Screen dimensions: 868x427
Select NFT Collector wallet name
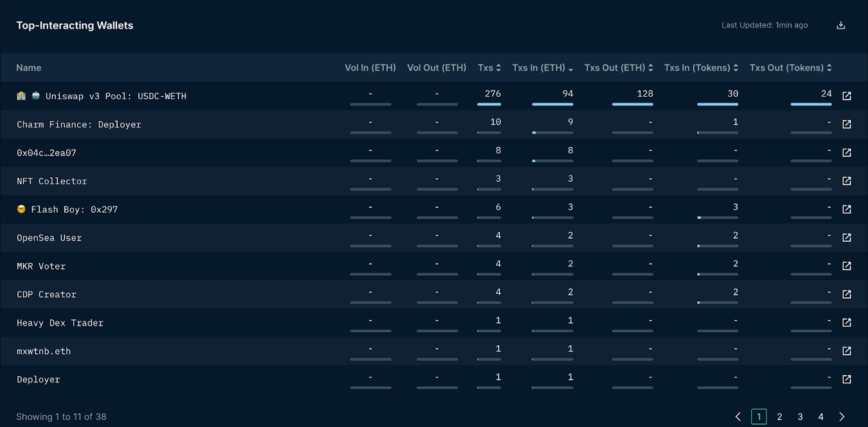[52, 181]
